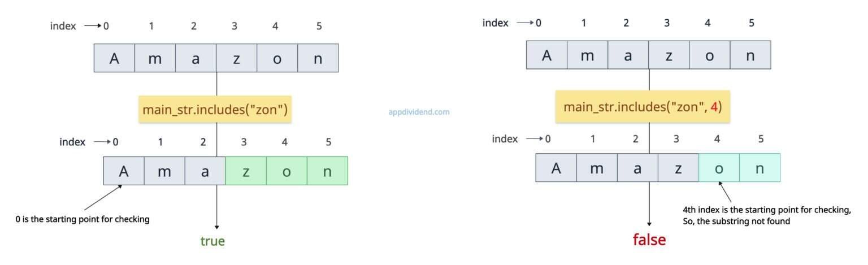Click the 'z' cell in top-left array
The width and height of the screenshot is (868, 265).
pyautogui.click(x=236, y=58)
